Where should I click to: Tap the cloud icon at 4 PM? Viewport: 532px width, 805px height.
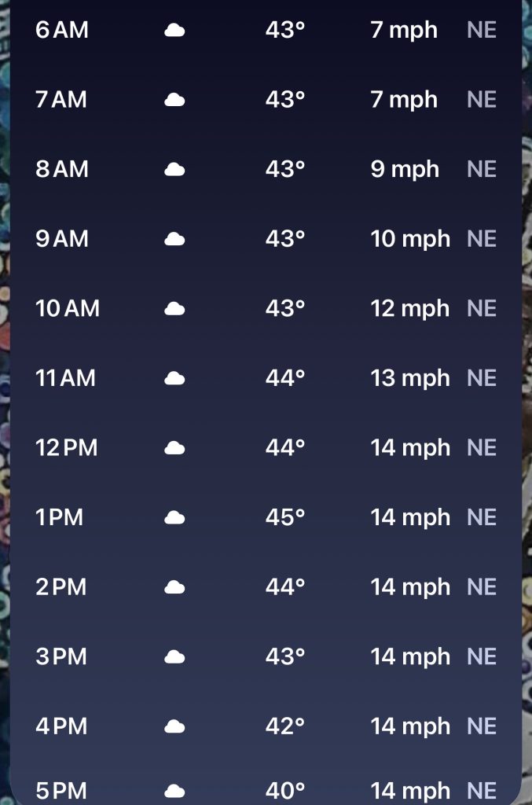(174, 726)
